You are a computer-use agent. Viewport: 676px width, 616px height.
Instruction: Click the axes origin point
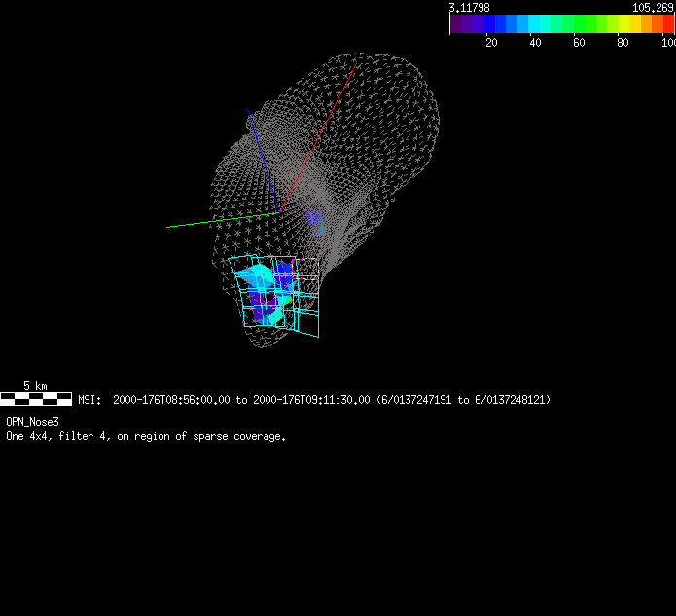tap(280, 210)
